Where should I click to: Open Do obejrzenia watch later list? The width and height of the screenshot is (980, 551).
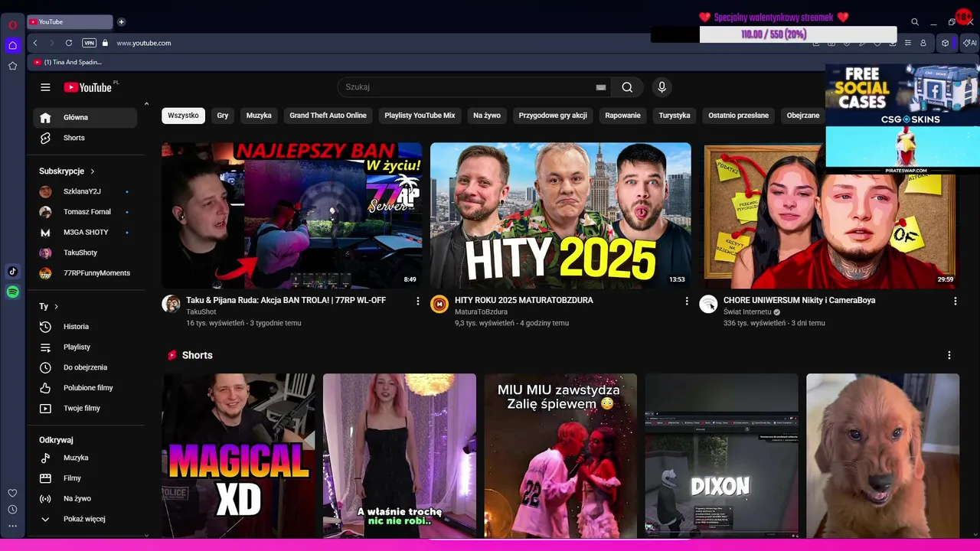point(85,367)
